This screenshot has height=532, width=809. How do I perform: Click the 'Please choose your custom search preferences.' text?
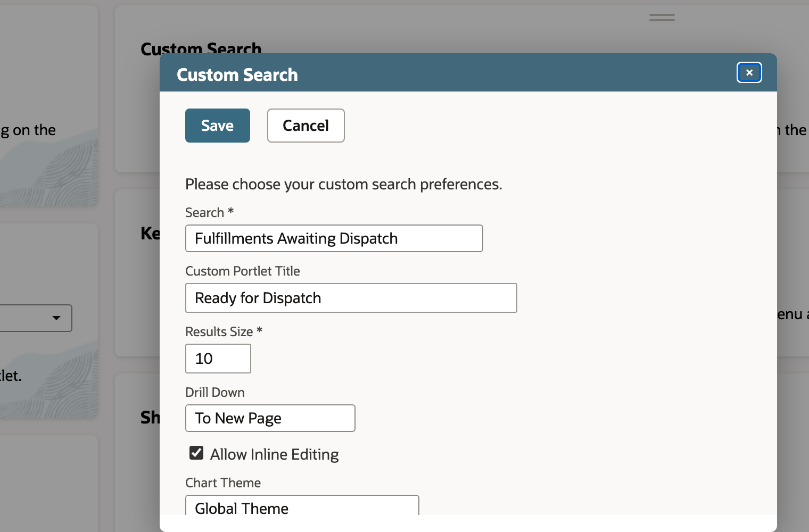pyautogui.click(x=344, y=184)
